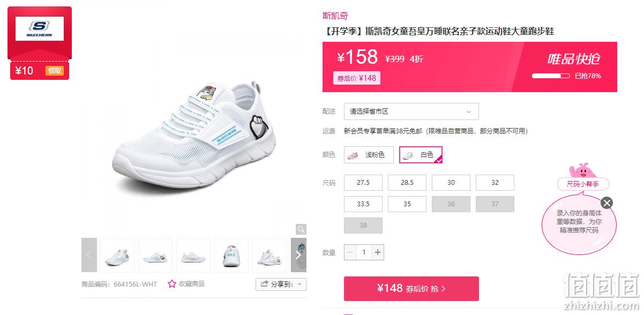Screen dimensions: 644x315
Task: Click the magnifier zoom icon on product image
Action: [301, 229]
